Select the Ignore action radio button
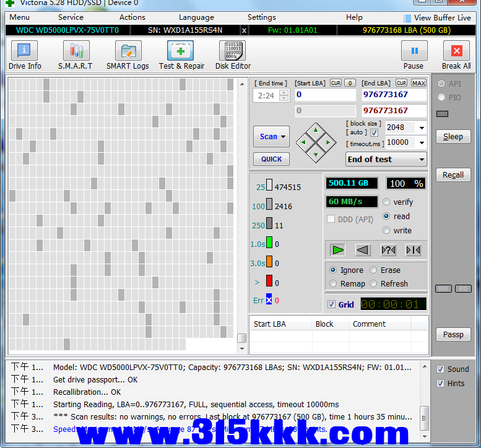481x448 pixels. pos(333,270)
